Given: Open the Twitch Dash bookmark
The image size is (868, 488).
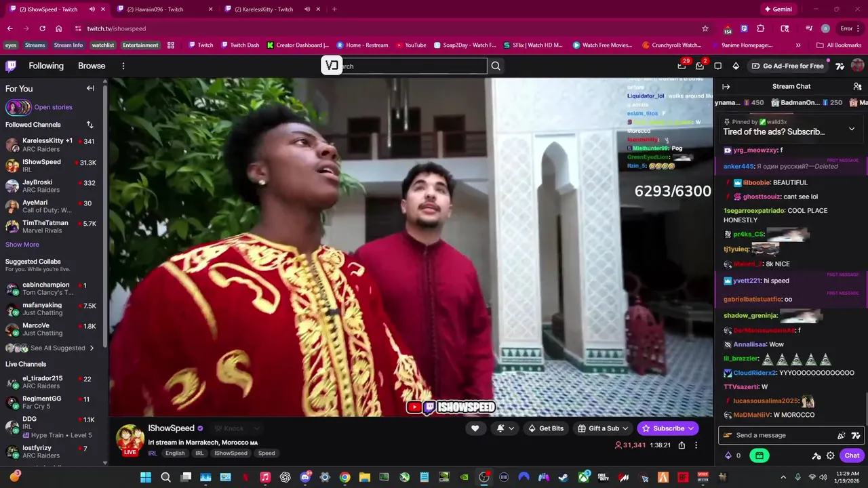Looking at the screenshot, I should pyautogui.click(x=239, y=45).
